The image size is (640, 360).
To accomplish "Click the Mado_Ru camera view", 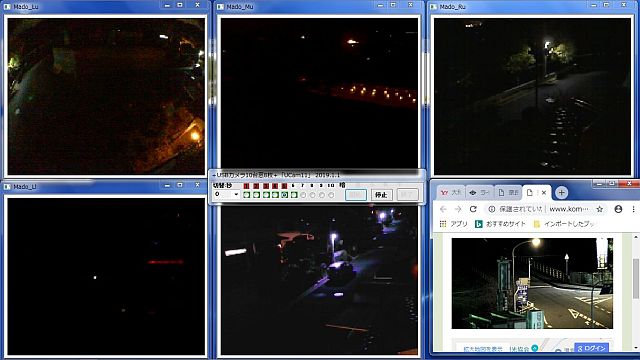I will point(532,96).
